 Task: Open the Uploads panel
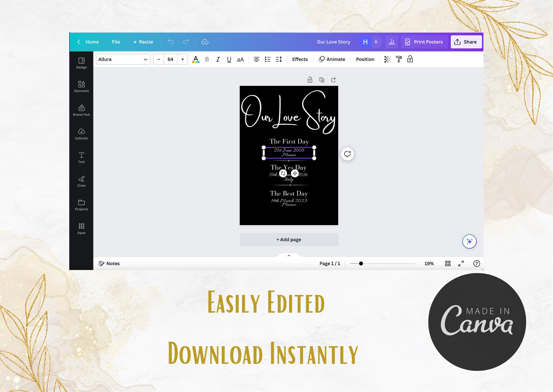pos(81,134)
